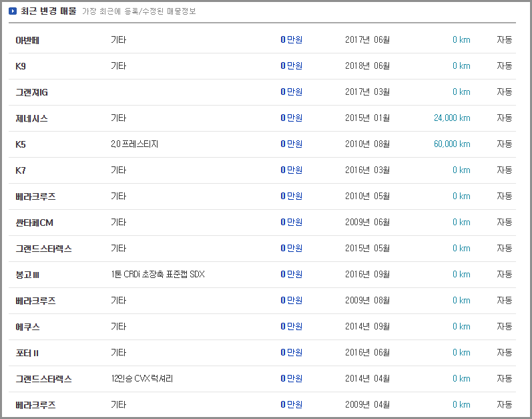Click the 0 만원 price in the K5 row

pyautogui.click(x=292, y=144)
